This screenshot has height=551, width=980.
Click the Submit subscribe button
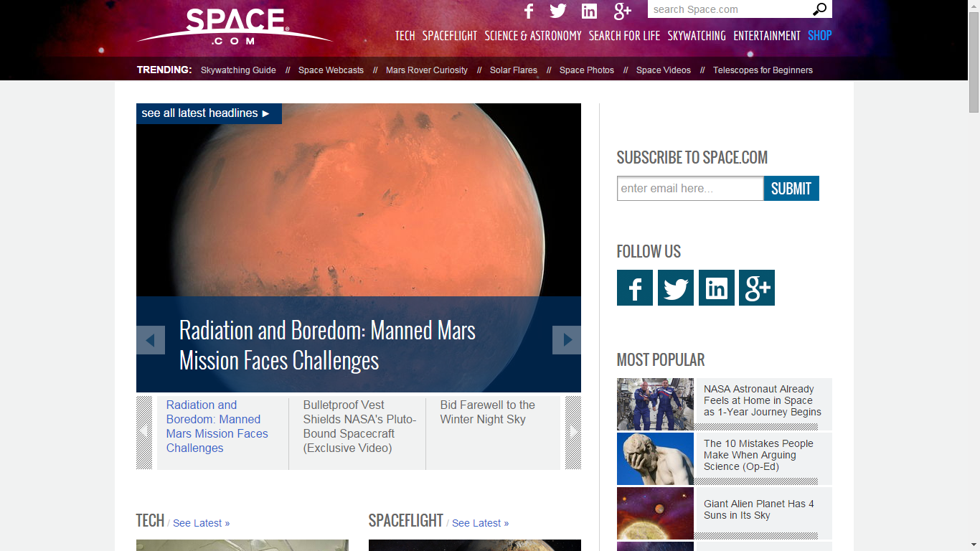tap(791, 189)
